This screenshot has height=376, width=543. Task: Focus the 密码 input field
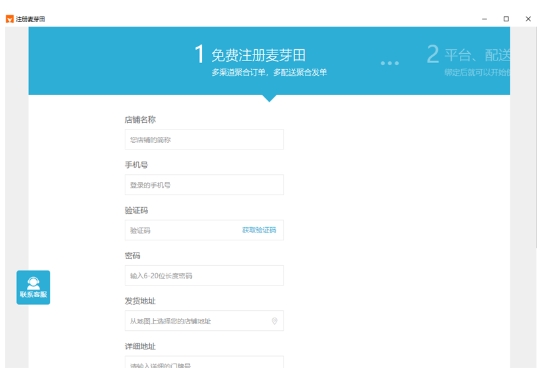(x=204, y=276)
